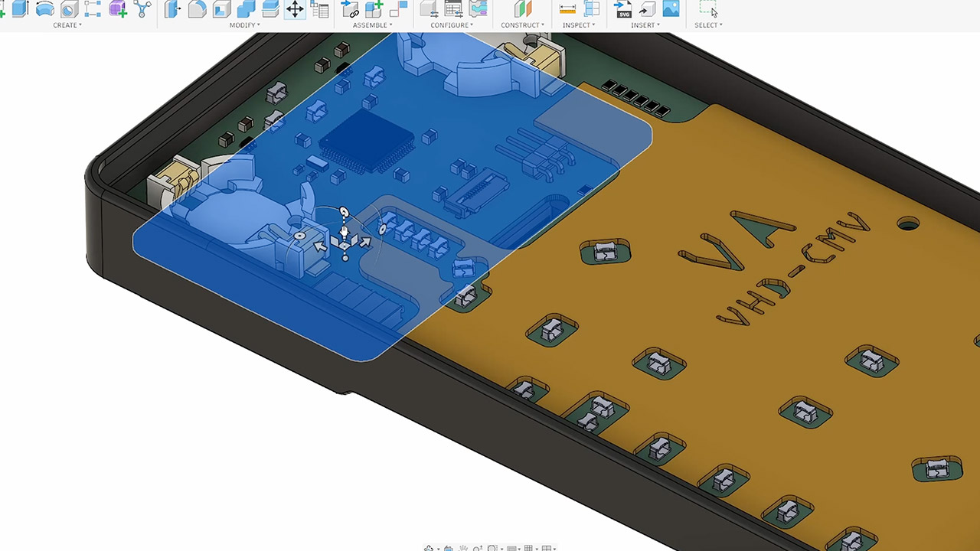Click the large chip on the circuit board
980x551 pixels.
[366, 140]
